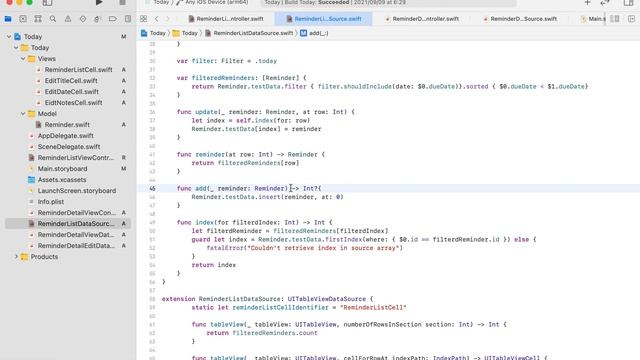640x360 pixels.
Task: Run the project with the Play button
Action: (99, 2)
